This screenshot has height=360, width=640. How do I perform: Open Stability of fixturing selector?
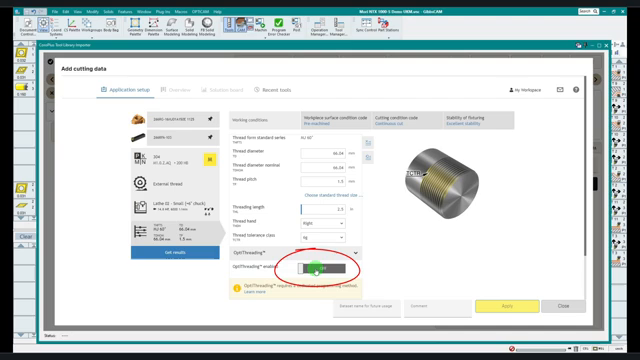click(x=478, y=120)
